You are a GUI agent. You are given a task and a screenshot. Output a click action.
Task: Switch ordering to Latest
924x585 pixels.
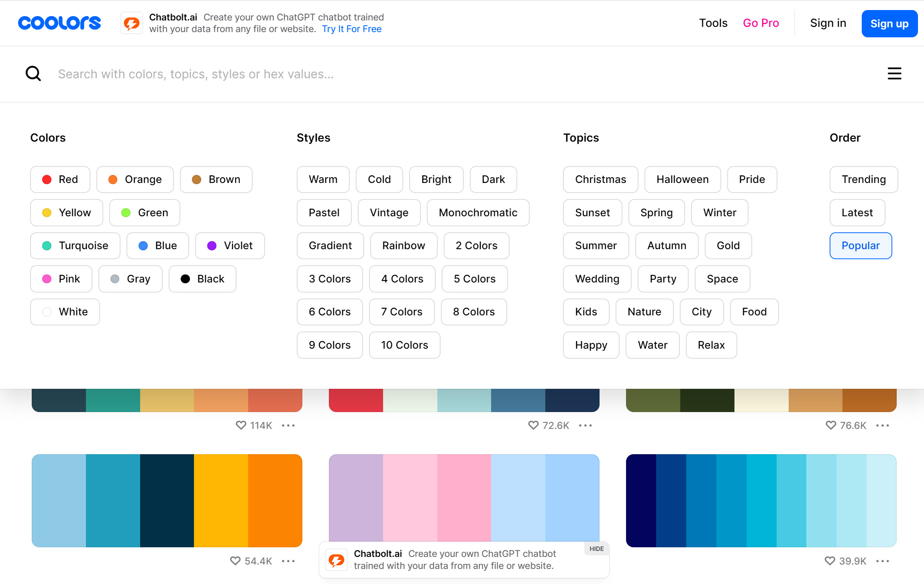click(857, 213)
